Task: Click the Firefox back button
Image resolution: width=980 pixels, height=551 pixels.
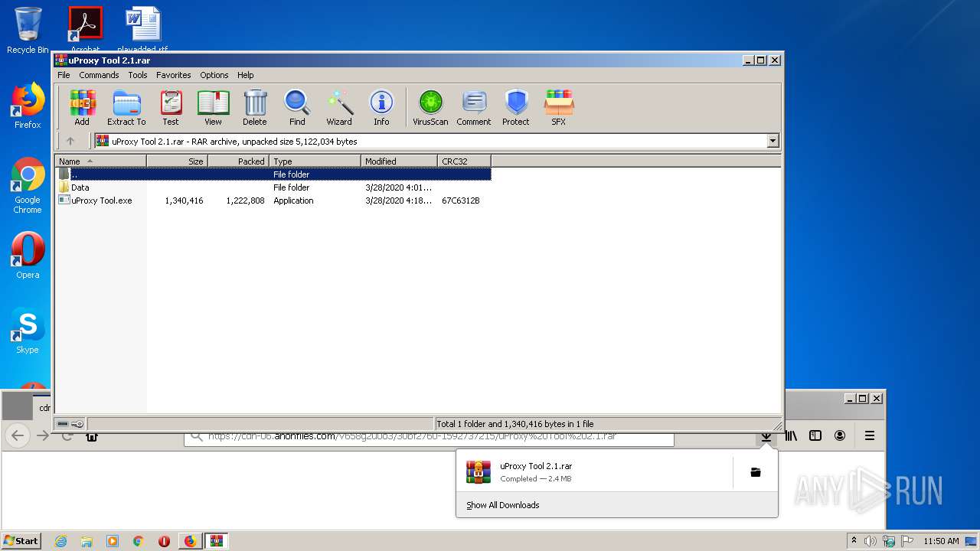Action: point(18,435)
